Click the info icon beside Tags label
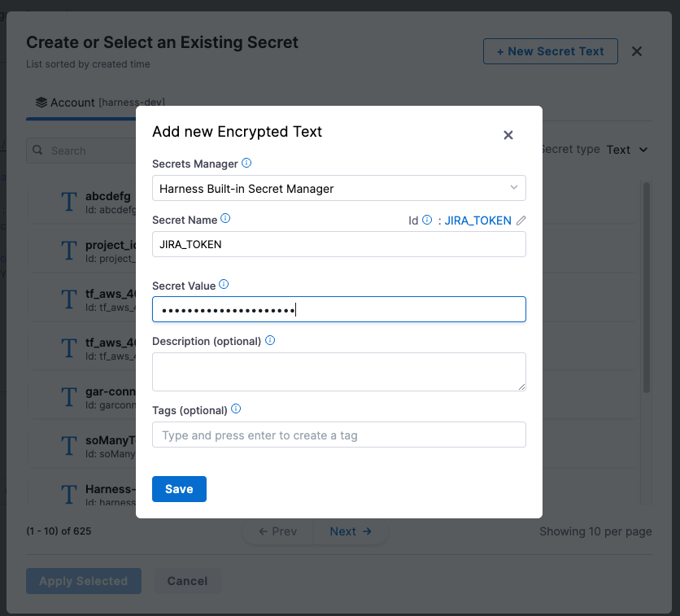The image size is (680, 616). tap(236, 409)
